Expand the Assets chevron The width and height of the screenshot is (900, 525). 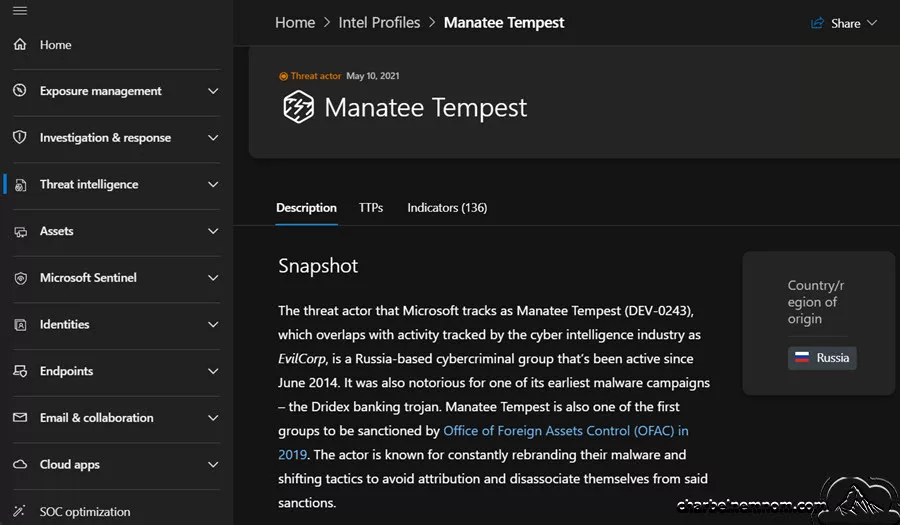[x=213, y=231]
